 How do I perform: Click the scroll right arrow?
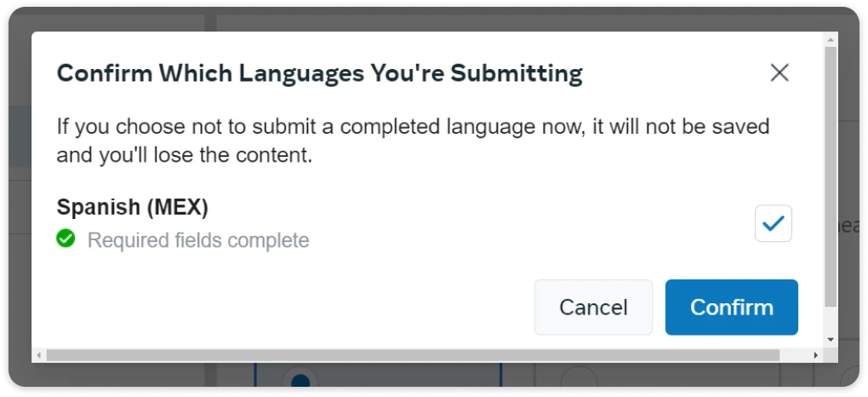[816, 354]
